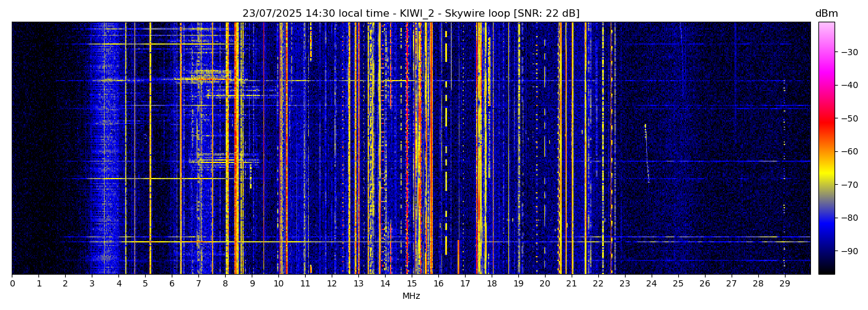Click the −90 tick label on colorbar
This screenshot has height=310, width=868.
[x=849, y=251]
